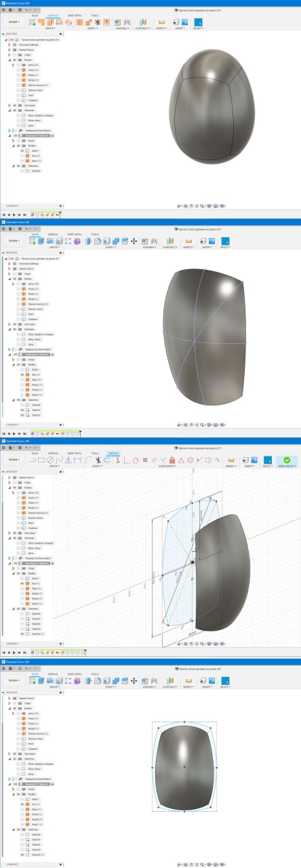
Task: Expand Named Views in the bottom window browser
Action: click(x=9, y=698)
